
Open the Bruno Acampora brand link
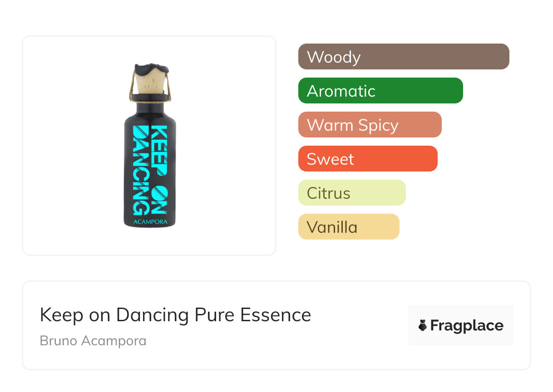(x=93, y=341)
